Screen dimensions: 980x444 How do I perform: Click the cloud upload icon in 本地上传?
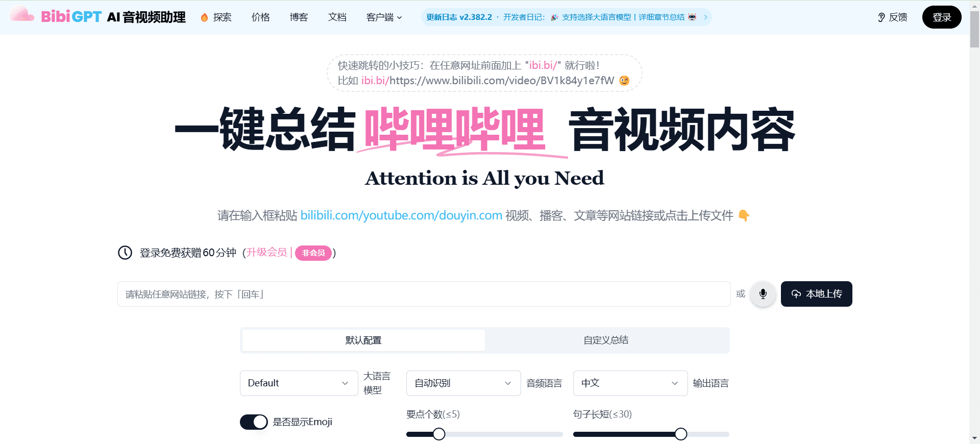796,294
